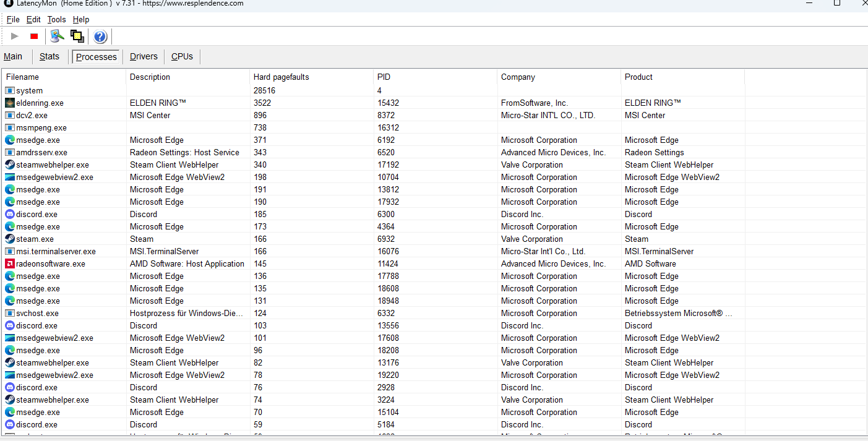Click AMD Software: Host Application description
The image size is (868, 441).
coord(187,263)
